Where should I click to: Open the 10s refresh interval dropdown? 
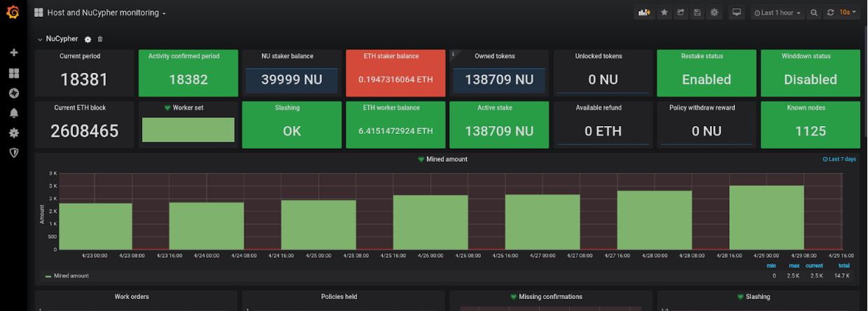(x=848, y=13)
